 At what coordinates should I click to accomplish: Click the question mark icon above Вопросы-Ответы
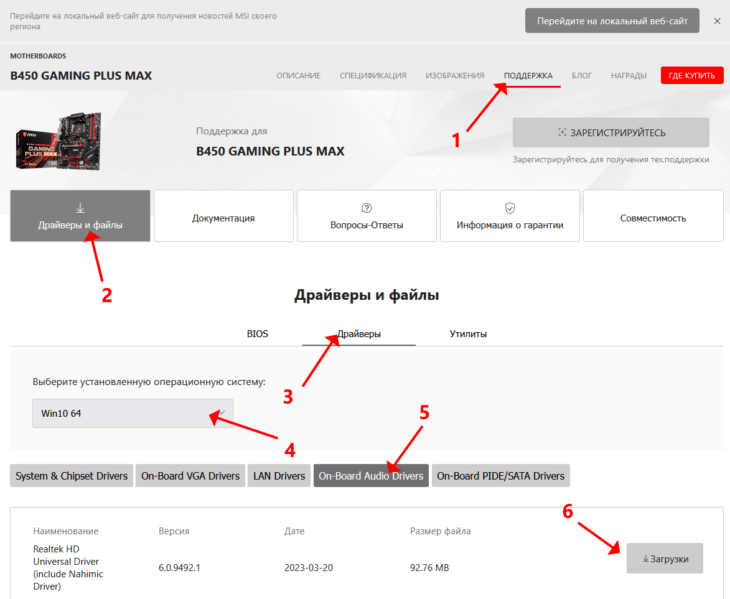click(x=367, y=208)
